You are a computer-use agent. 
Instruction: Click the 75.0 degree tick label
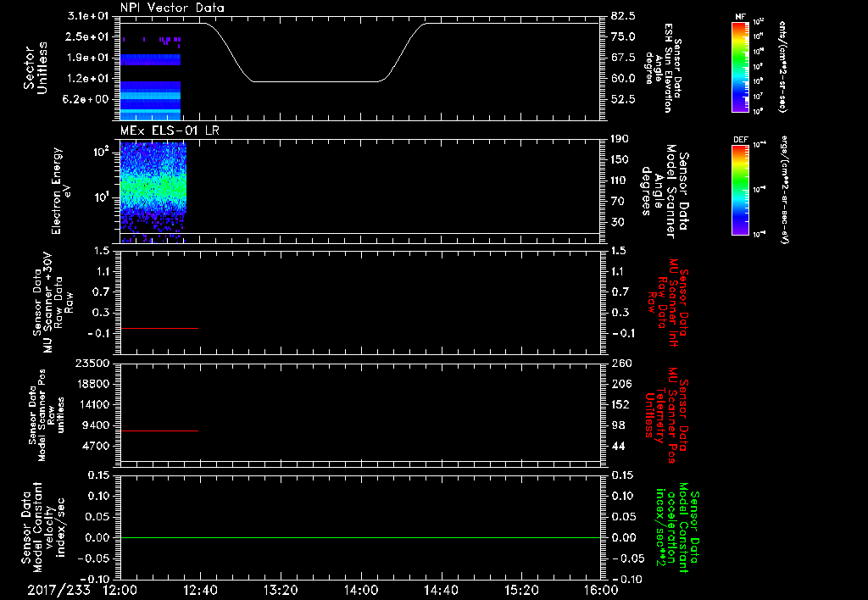(x=623, y=36)
